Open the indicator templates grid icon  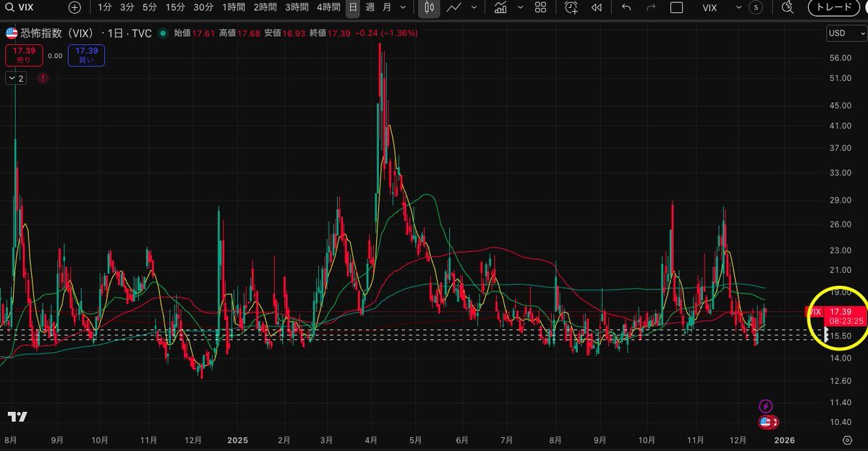[x=540, y=7]
